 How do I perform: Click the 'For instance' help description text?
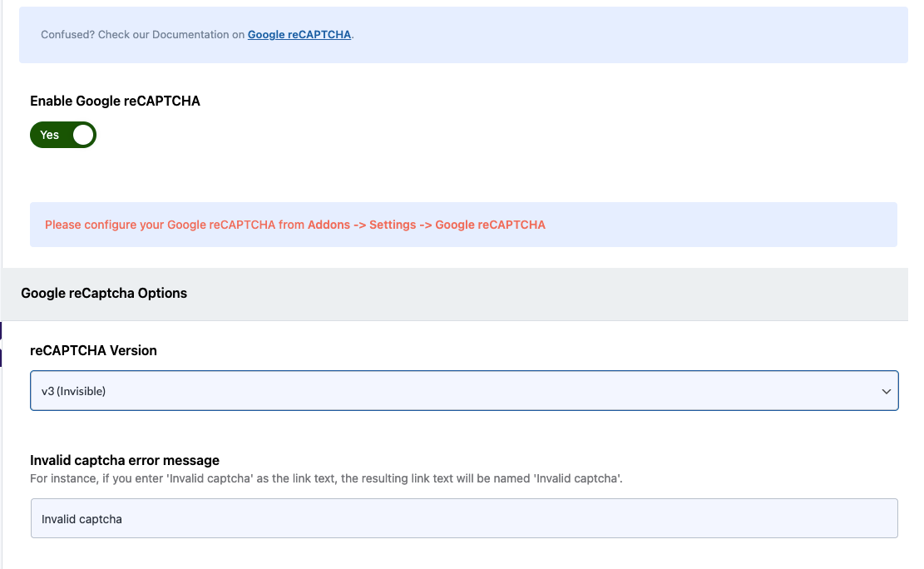[x=326, y=479]
